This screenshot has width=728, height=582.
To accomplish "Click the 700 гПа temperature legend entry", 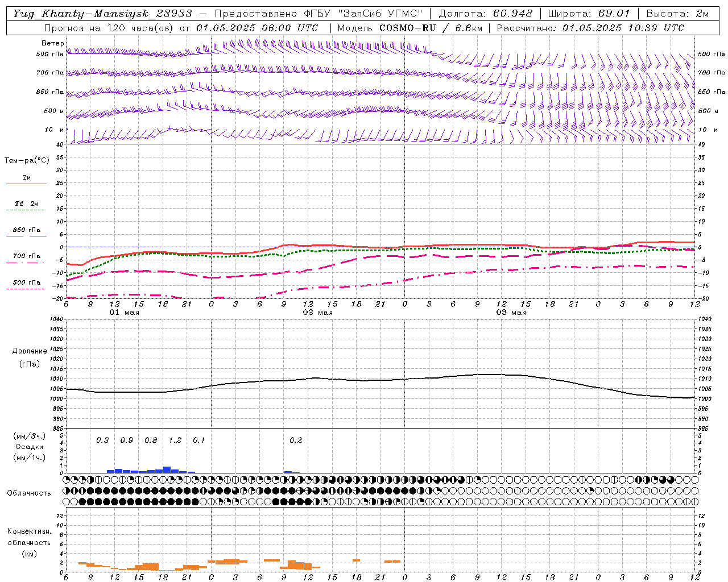I will (x=27, y=256).
